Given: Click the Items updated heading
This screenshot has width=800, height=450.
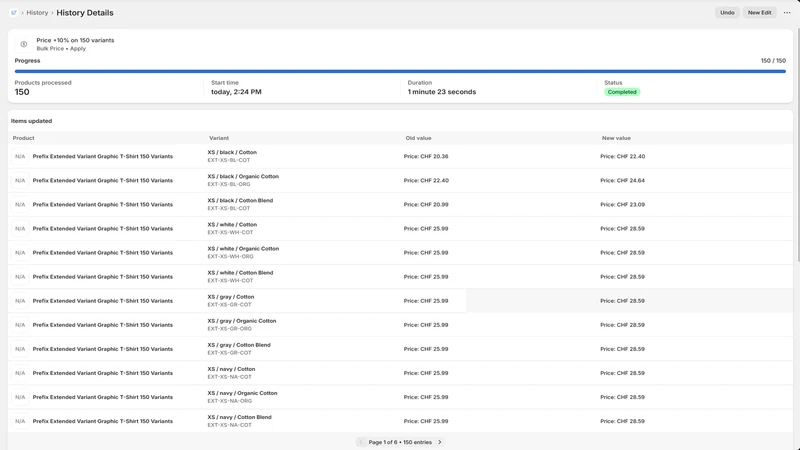Looking at the screenshot, I should click(31, 121).
